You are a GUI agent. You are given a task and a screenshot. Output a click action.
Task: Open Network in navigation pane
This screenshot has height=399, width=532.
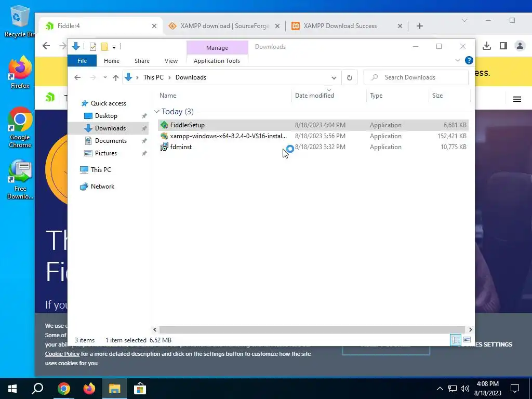tap(97, 187)
